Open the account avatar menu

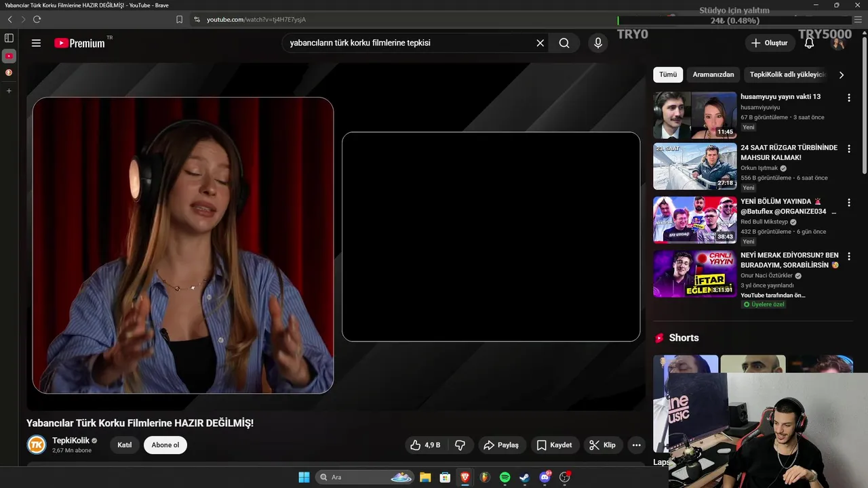[838, 43]
